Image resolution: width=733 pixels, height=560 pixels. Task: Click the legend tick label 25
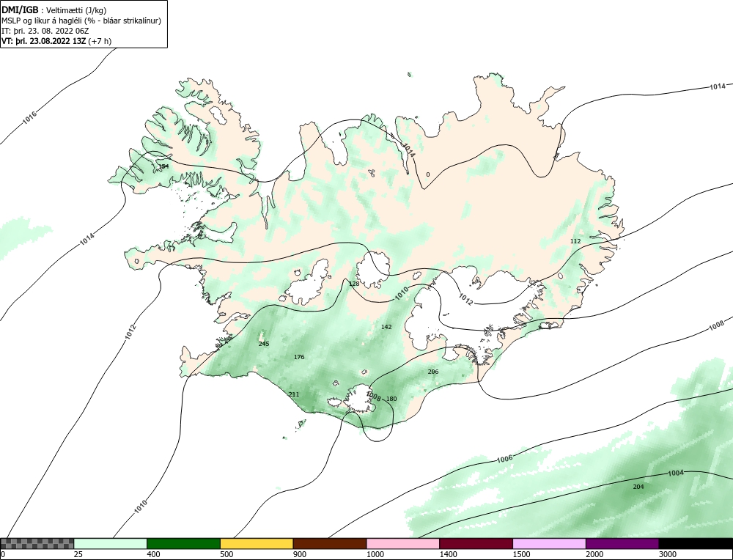coord(78,554)
